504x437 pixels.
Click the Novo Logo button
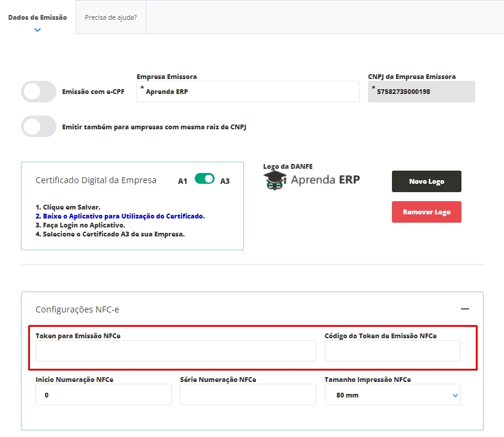coord(426,181)
